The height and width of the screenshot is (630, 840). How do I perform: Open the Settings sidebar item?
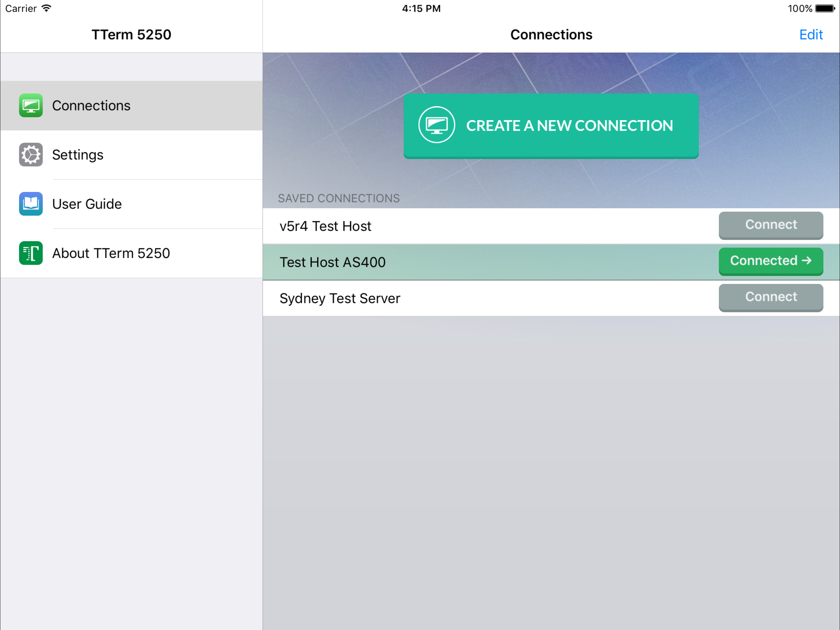tap(131, 155)
